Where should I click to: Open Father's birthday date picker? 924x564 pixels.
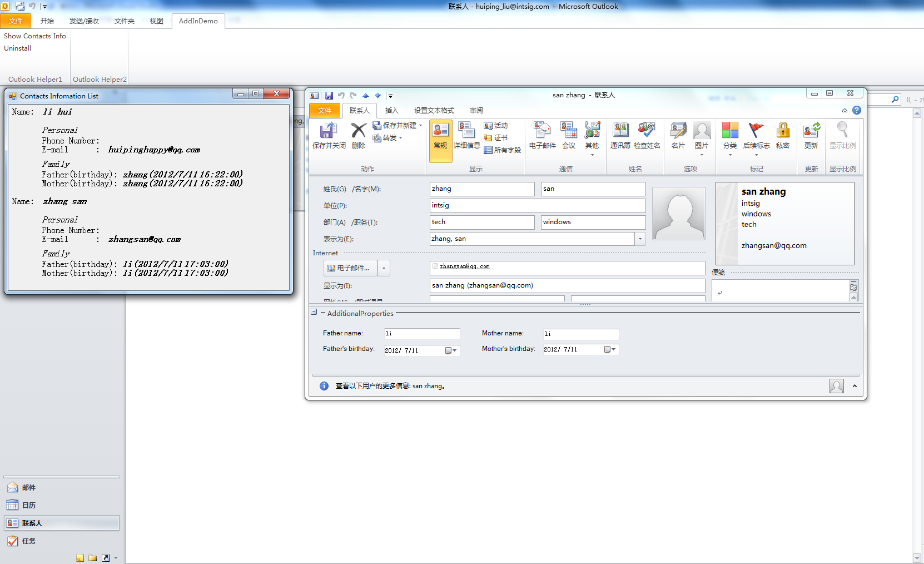(x=451, y=350)
